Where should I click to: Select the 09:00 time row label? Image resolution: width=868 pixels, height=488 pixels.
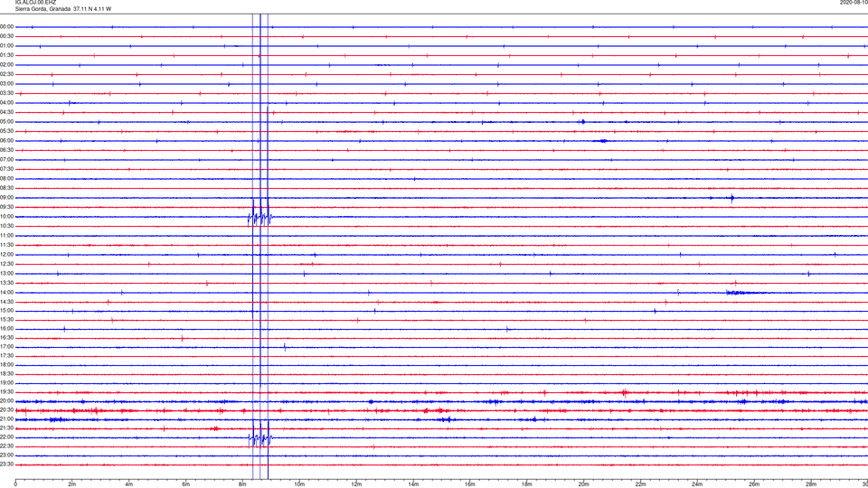point(7,198)
